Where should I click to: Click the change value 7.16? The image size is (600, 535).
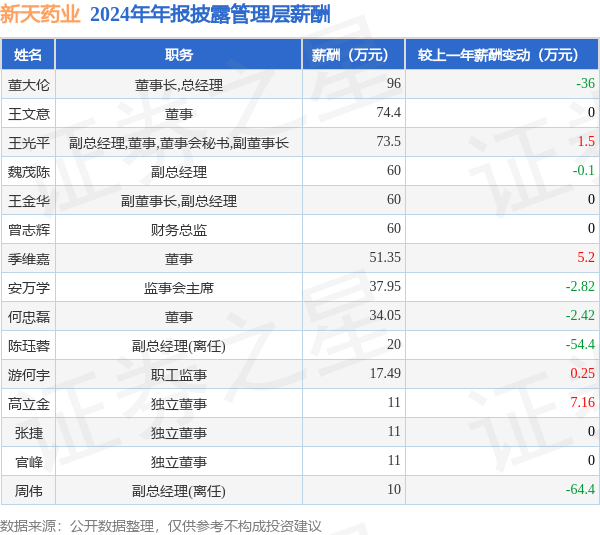(582, 403)
